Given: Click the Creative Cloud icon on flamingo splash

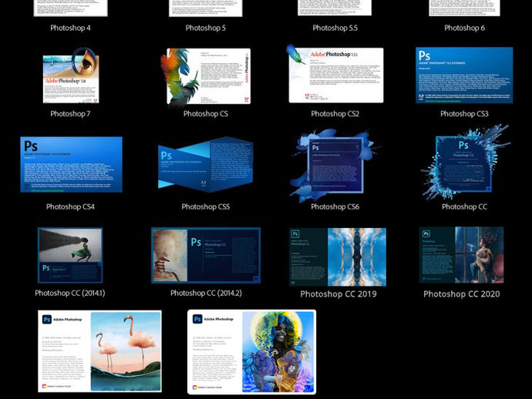Looking at the screenshot, I should [44, 386].
